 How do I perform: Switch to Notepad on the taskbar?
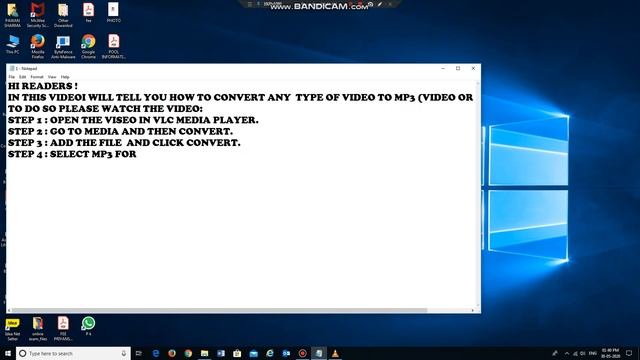point(319,353)
